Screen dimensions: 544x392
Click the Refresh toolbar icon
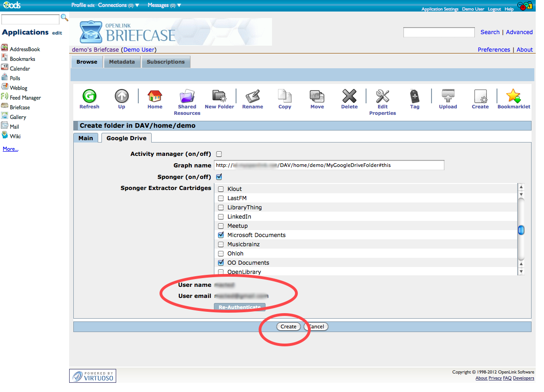(x=89, y=96)
